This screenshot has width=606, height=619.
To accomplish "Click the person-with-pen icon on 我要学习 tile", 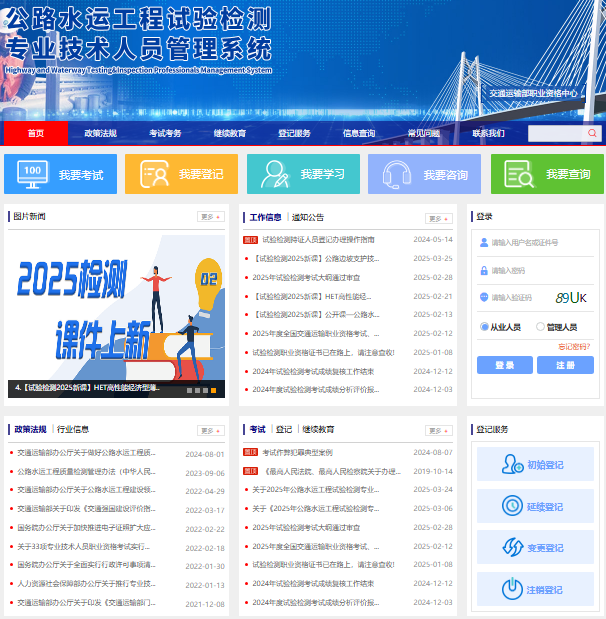I will [x=275, y=174].
